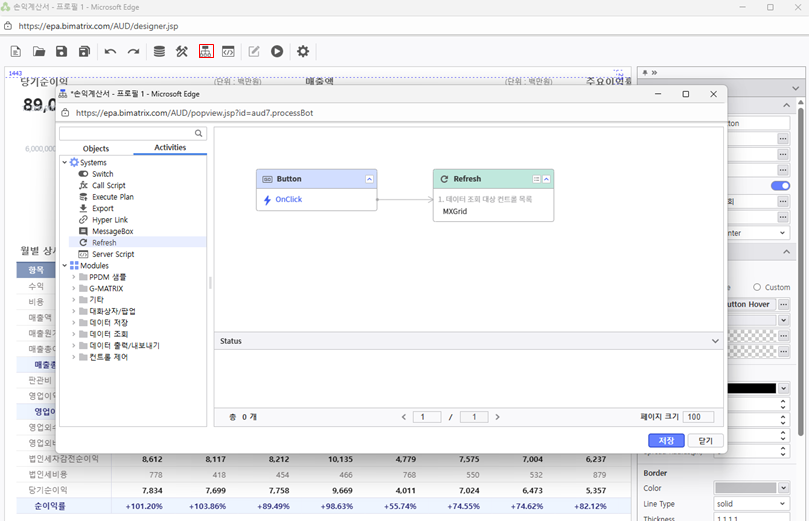
Task: Click the Border Color swatch
Action: (745, 488)
